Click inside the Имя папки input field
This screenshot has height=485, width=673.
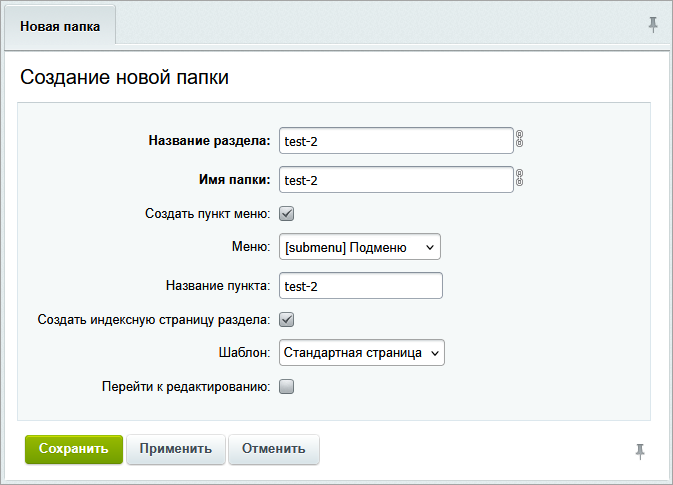coord(395,180)
